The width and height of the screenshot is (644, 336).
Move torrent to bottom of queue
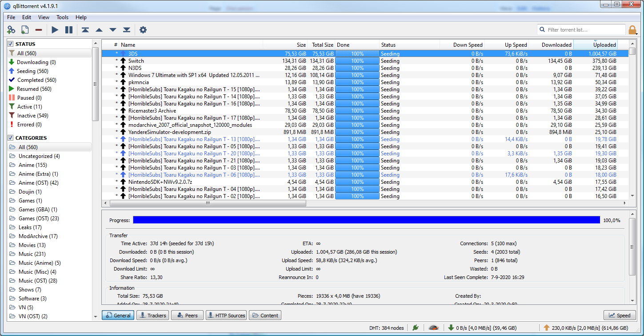coord(127,30)
